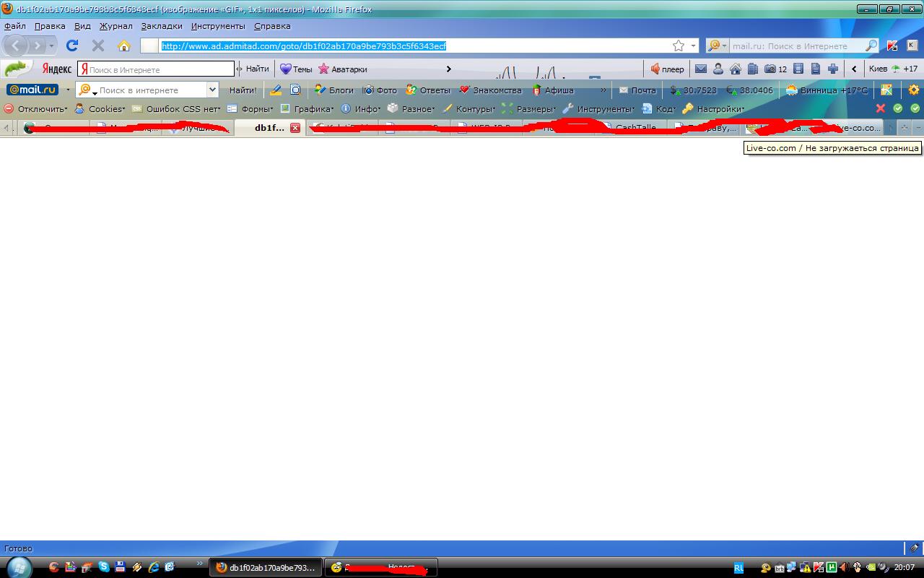Open the Yandex bar player (плеер)
Viewport: 924px width, 578px height.
point(666,69)
